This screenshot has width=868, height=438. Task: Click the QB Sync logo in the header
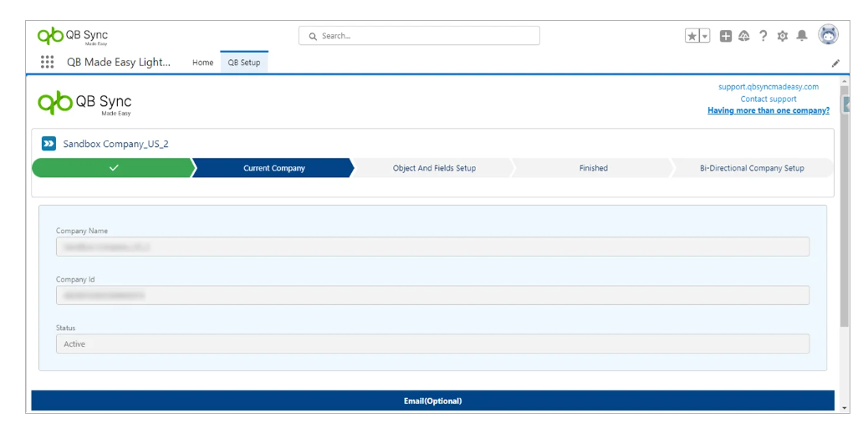pyautogui.click(x=73, y=36)
